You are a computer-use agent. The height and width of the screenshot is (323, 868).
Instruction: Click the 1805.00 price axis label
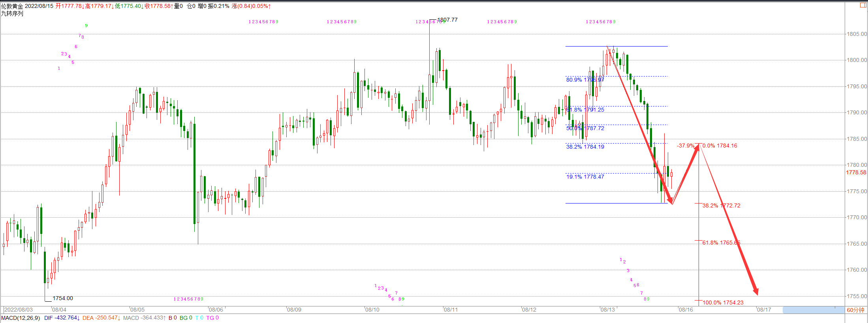pos(857,34)
